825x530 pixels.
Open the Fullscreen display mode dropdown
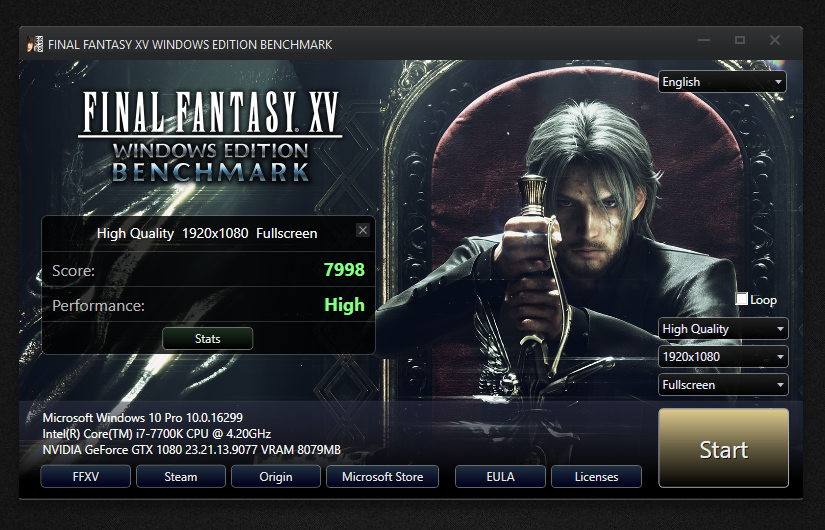[x=723, y=385]
